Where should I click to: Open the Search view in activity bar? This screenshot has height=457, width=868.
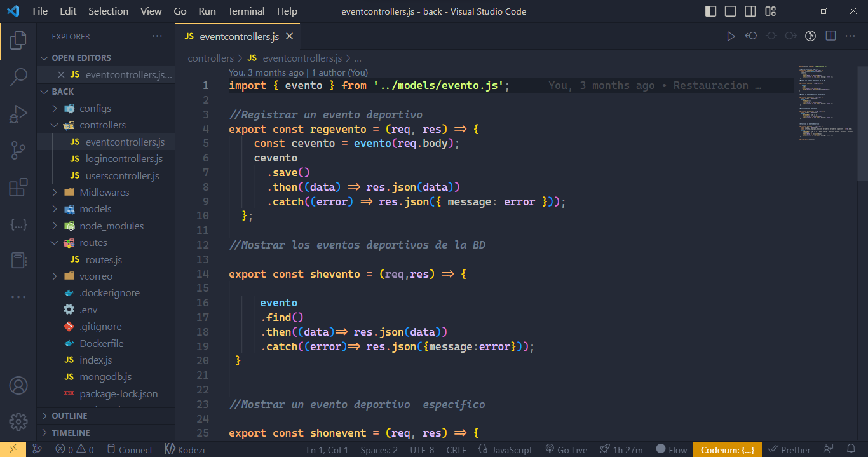(x=18, y=78)
